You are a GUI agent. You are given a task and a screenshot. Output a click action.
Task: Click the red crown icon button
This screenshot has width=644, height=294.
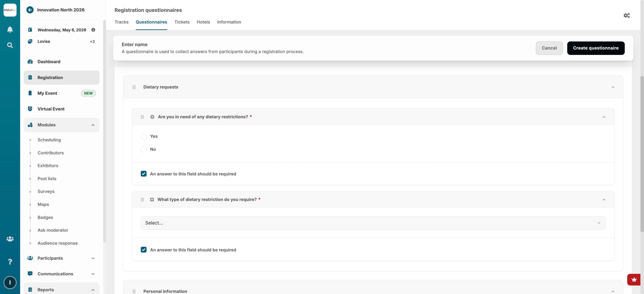[x=633, y=279]
